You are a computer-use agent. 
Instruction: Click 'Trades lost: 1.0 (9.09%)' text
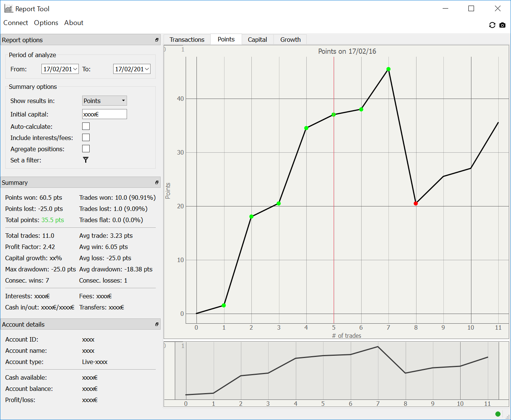point(113,209)
